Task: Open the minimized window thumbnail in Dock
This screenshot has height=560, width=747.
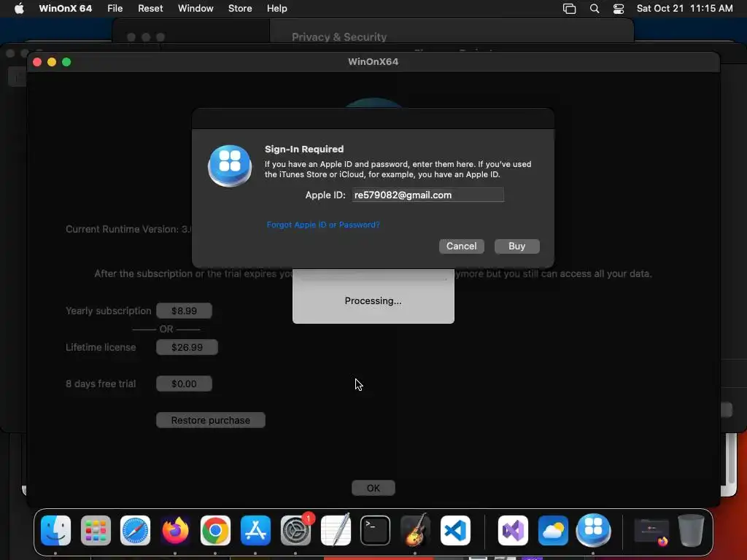Action: tap(651, 531)
